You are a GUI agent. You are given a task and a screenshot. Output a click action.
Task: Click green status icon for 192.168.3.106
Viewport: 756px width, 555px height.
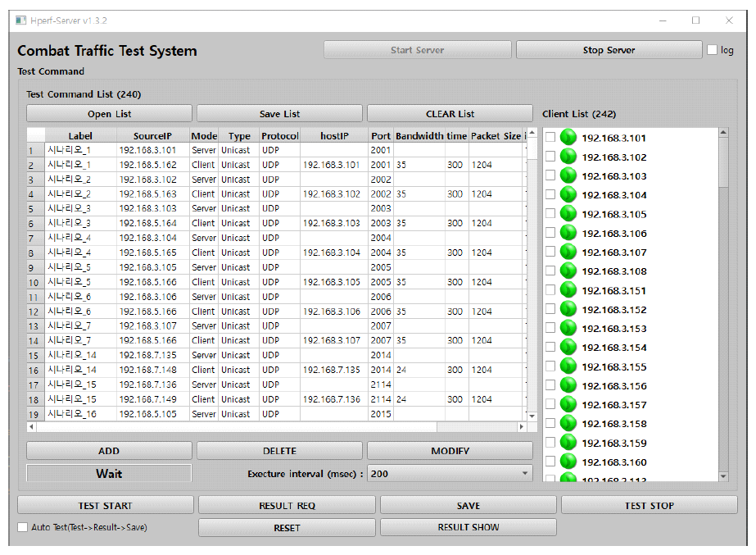pyautogui.click(x=568, y=233)
